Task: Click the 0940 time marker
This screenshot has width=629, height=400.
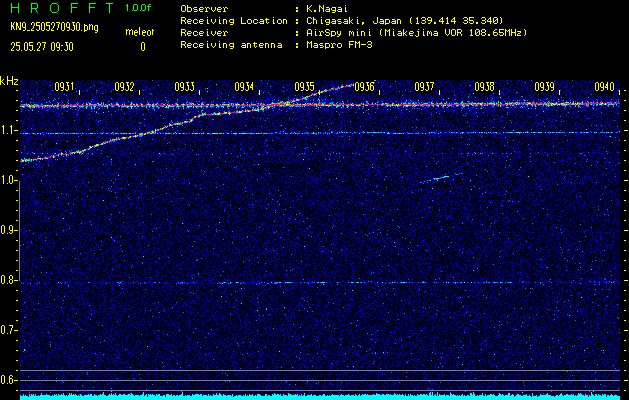Action: point(604,87)
